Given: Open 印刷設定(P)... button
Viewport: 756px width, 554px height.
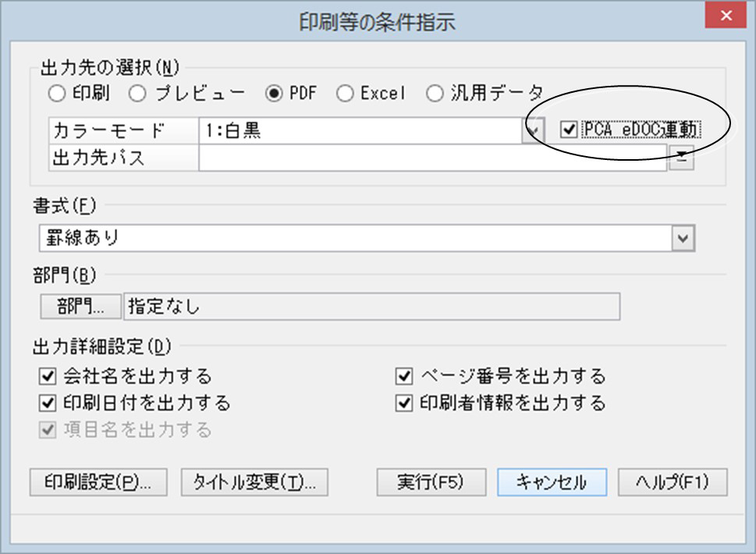Looking at the screenshot, I should [98, 482].
